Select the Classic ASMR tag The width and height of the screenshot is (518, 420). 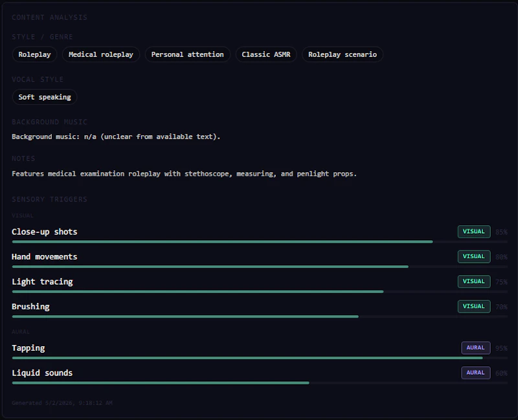266,54
